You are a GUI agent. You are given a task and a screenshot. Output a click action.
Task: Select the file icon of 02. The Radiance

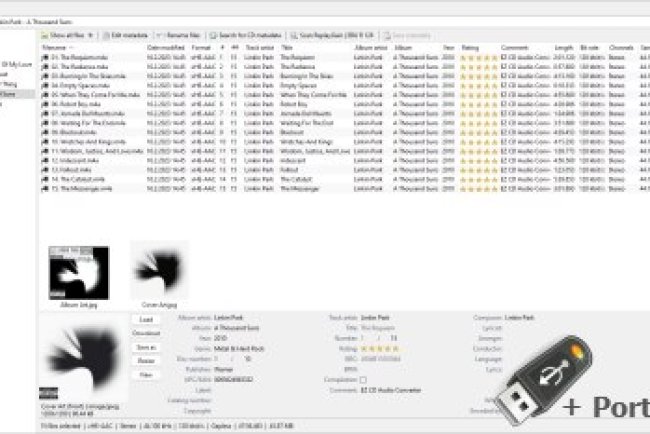coord(45,67)
